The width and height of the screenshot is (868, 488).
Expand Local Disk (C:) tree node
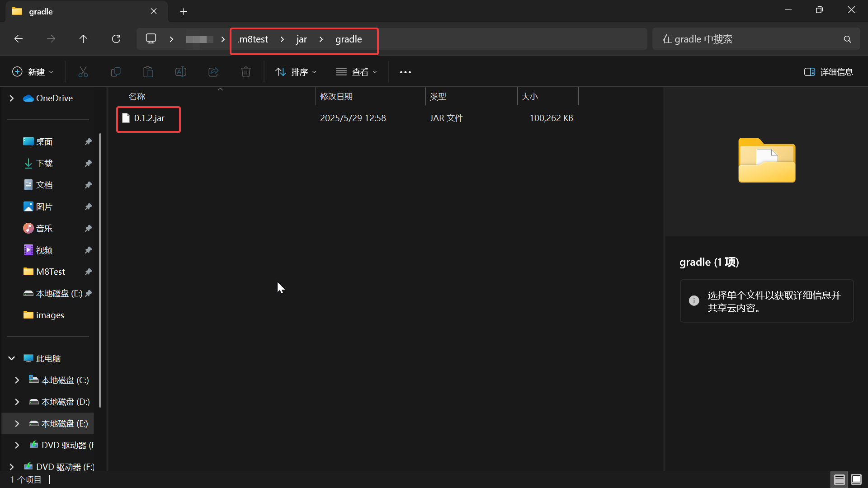tap(17, 380)
